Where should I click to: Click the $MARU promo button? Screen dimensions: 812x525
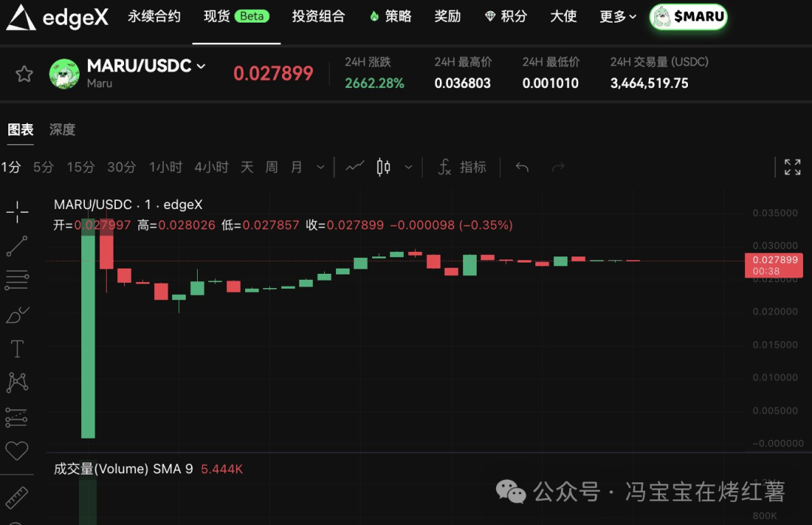(x=688, y=17)
